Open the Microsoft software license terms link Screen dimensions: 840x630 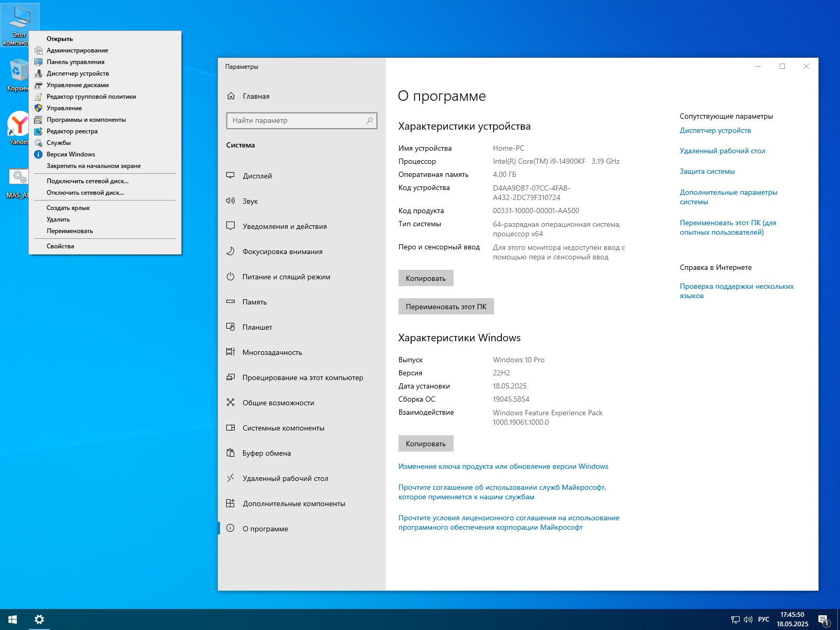[509, 522]
